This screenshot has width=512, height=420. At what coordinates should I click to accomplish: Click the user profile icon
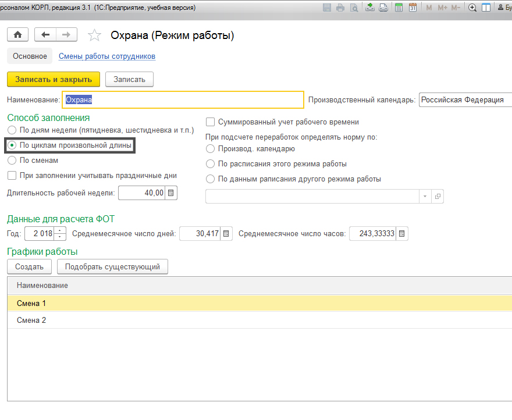click(500, 7)
